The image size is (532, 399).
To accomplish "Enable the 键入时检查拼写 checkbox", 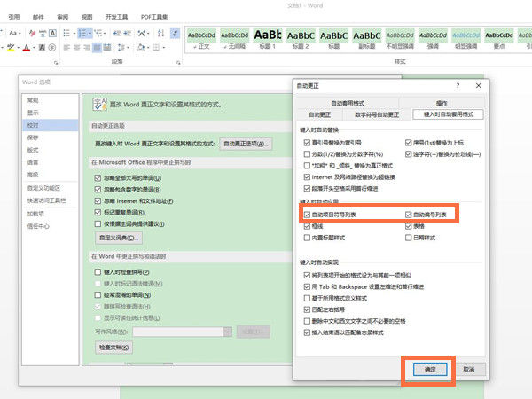I will (98, 271).
